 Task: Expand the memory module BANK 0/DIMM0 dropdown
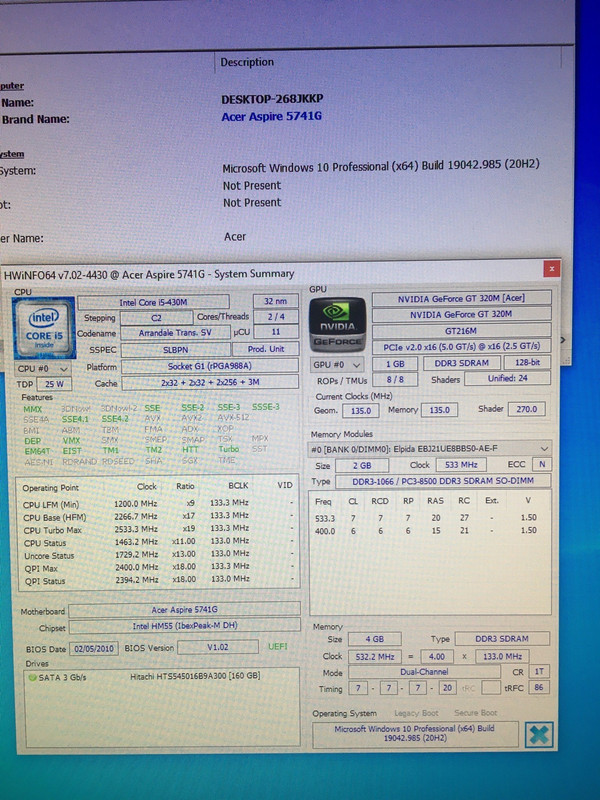[430, 448]
